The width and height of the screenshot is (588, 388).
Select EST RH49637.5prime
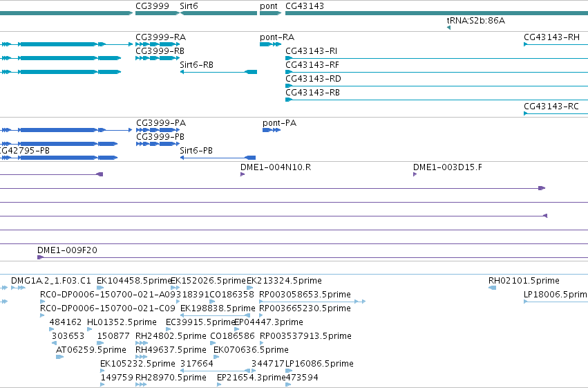coord(171,350)
